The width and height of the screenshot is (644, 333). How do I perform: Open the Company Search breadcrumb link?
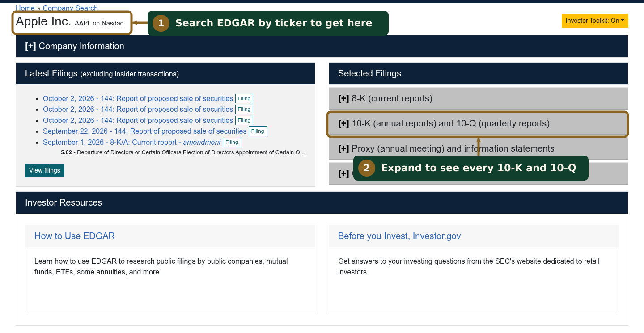(x=70, y=8)
